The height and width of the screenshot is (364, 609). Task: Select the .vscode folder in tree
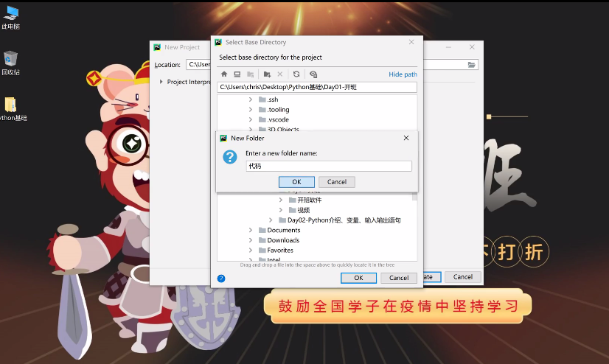click(277, 119)
